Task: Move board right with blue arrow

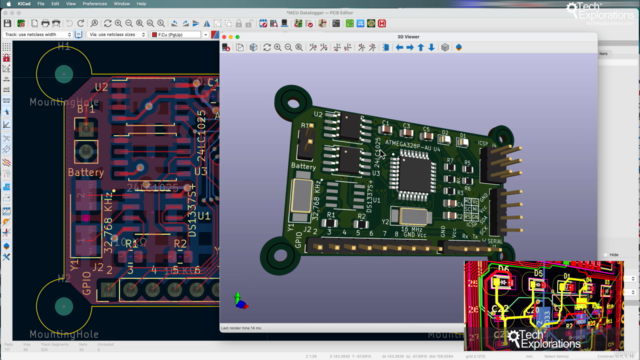Action: [410, 48]
